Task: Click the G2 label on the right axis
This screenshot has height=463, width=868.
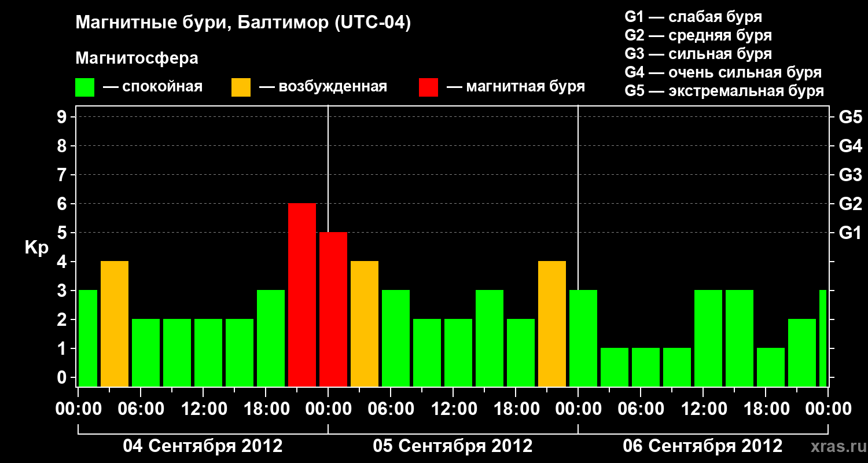Action: pos(850,204)
